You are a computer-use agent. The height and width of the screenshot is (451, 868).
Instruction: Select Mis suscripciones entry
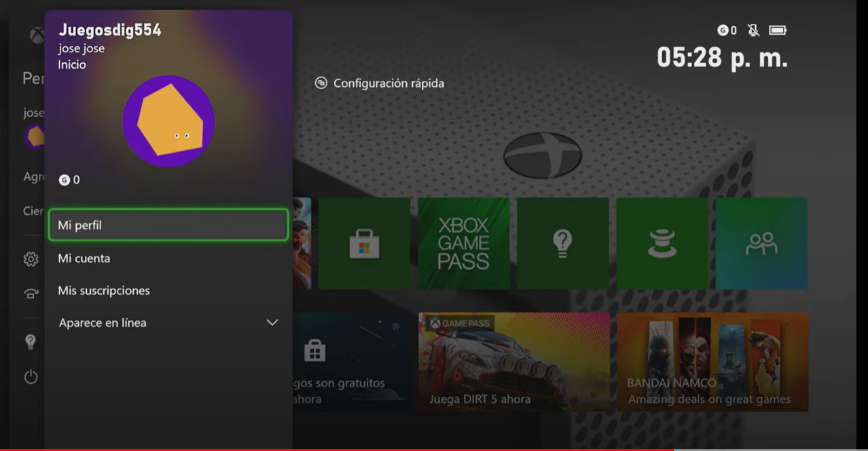click(168, 290)
